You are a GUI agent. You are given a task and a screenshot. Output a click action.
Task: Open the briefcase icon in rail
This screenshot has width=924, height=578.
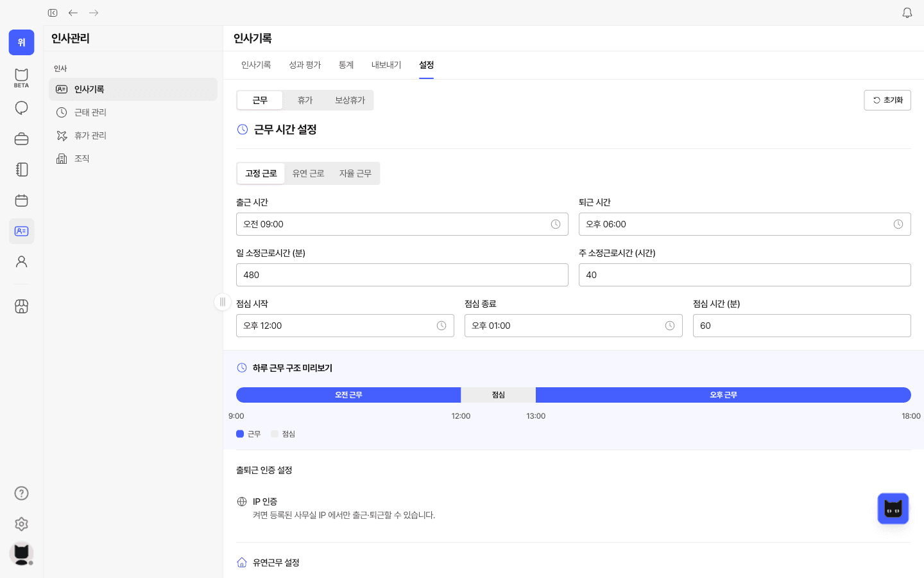21,139
